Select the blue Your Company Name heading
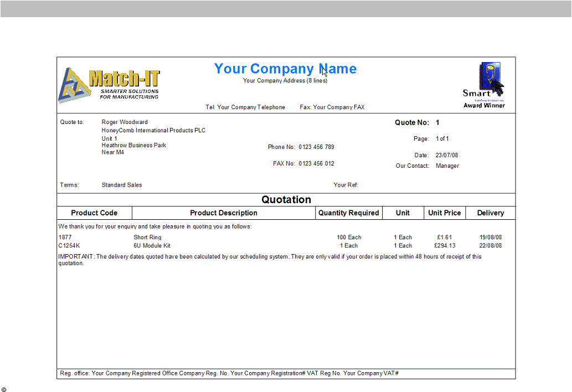 285,69
